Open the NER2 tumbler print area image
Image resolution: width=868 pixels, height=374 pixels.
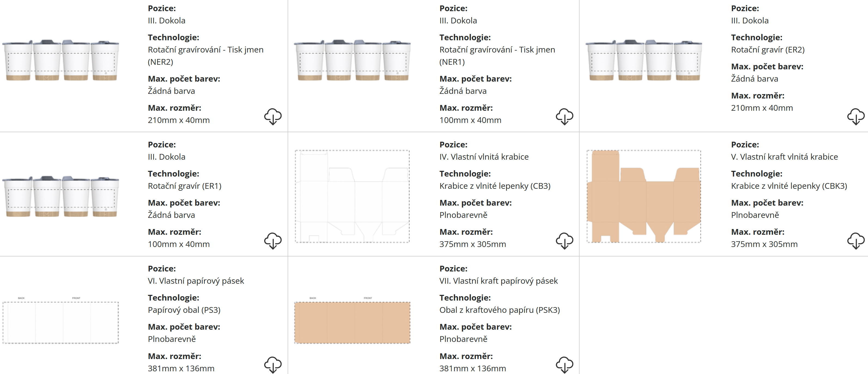(61, 61)
